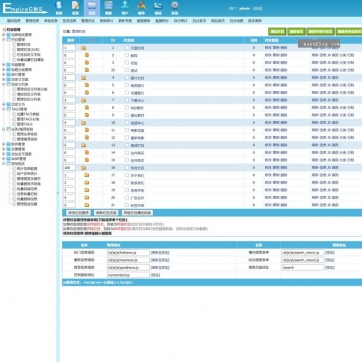Expand the 专题管理 node in the sidebar
362x362 pixels.
(4, 64)
